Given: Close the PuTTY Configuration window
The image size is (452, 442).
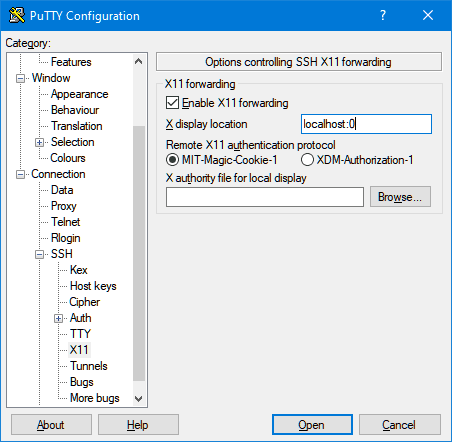Looking at the screenshot, I should [428, 15].
